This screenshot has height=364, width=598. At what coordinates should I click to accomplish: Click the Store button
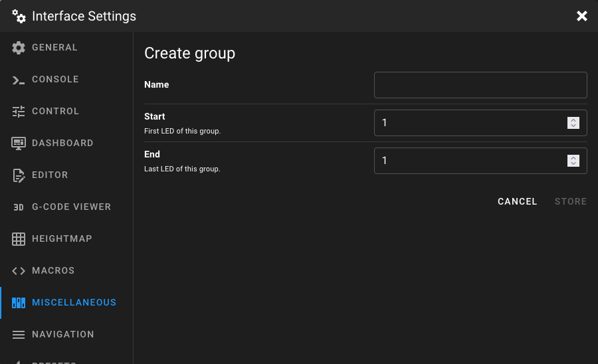571,202
